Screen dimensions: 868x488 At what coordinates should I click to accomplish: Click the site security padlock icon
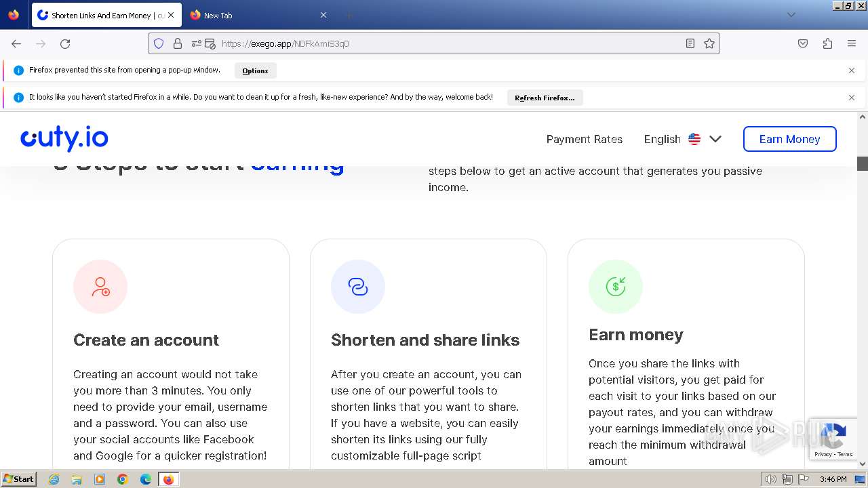(178, 43)
